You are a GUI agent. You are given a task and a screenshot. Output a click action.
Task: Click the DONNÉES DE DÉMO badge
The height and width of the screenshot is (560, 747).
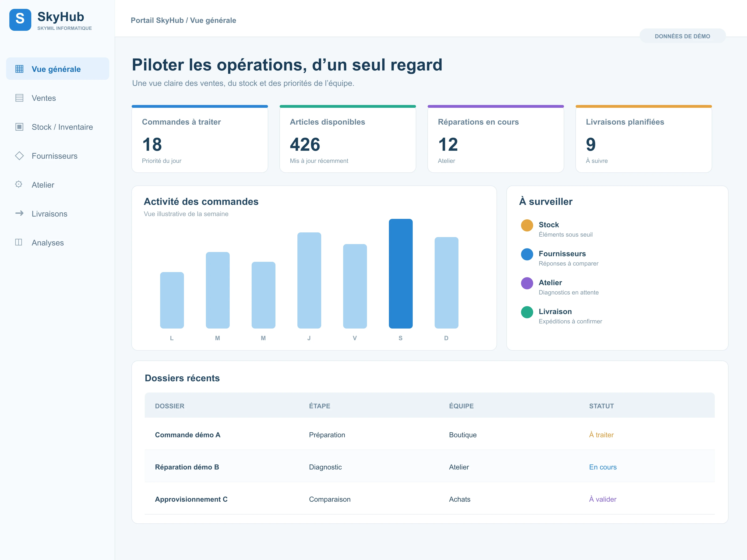click(682, 36)
